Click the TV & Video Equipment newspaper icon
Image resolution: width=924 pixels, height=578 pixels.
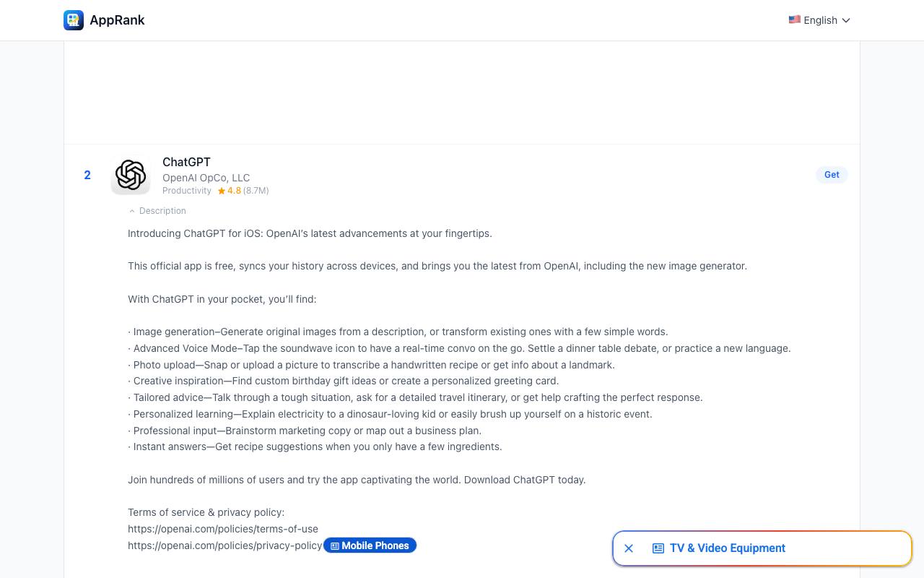pos(658,548)
